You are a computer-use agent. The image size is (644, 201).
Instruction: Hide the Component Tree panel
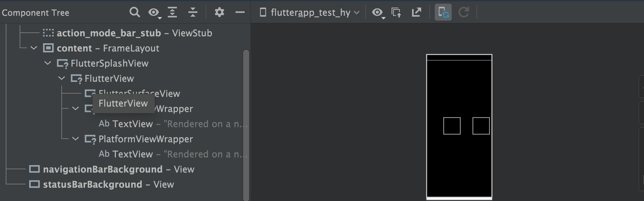point(240,12)
